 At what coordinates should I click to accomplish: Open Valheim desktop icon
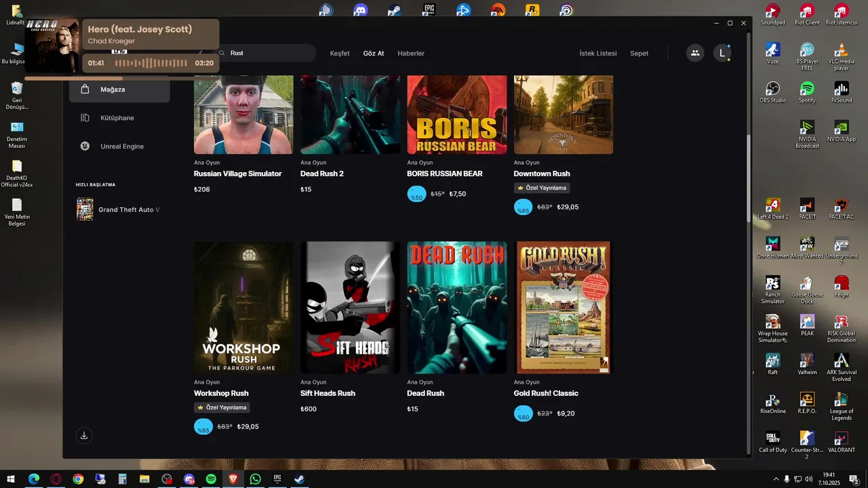coord(807,364)
